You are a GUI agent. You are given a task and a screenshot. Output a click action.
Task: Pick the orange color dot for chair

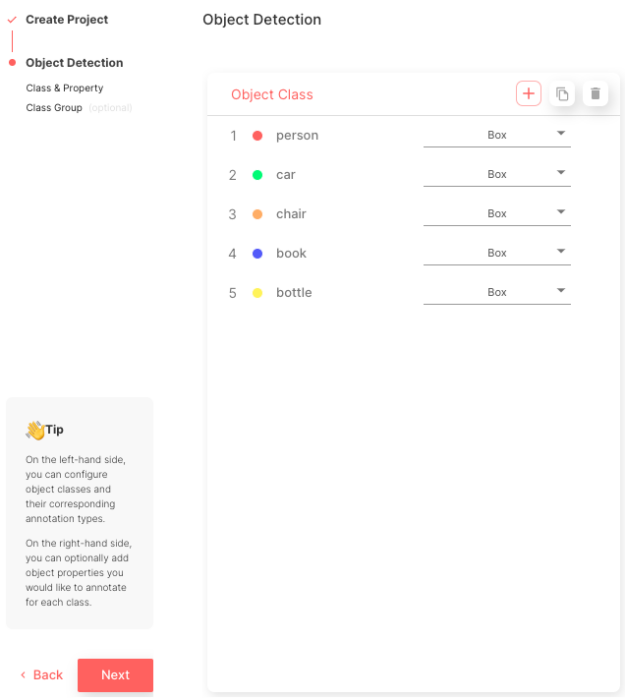coord(257,214)
